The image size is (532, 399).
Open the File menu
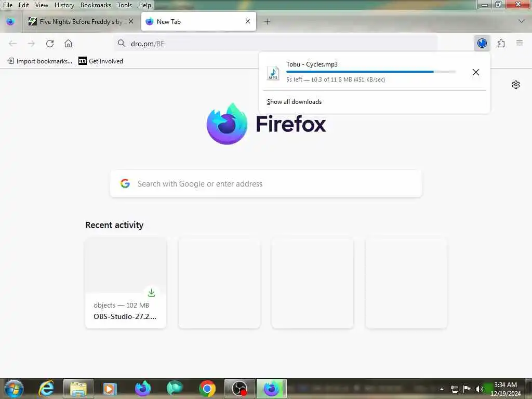coord(8,5)
